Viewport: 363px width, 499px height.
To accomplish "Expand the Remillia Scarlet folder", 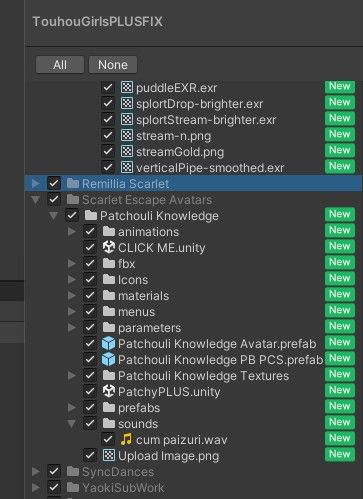I will click(x=36, y=183).
